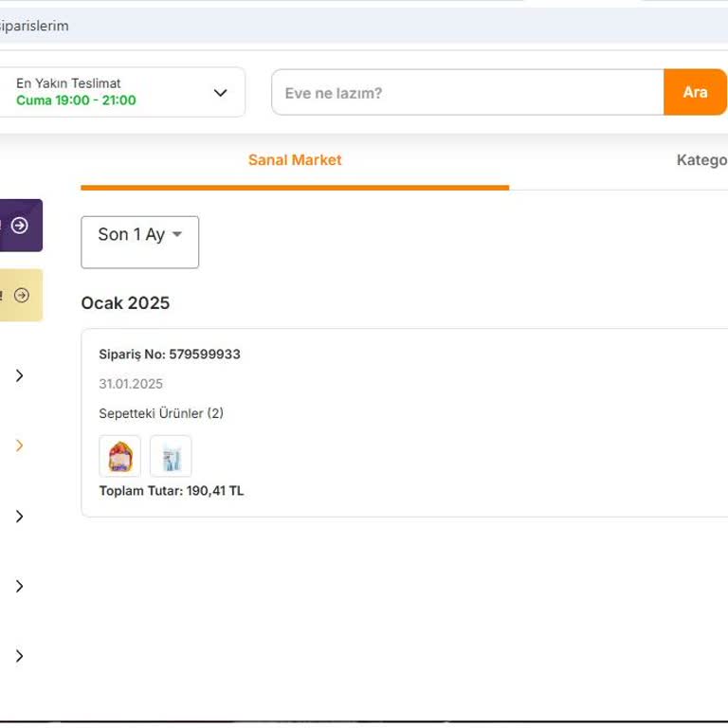Click the green 'Cuma 19:00 - 21:00' delivery time
The width and height of the screenshot is (728, 728).
coord(76,100)
